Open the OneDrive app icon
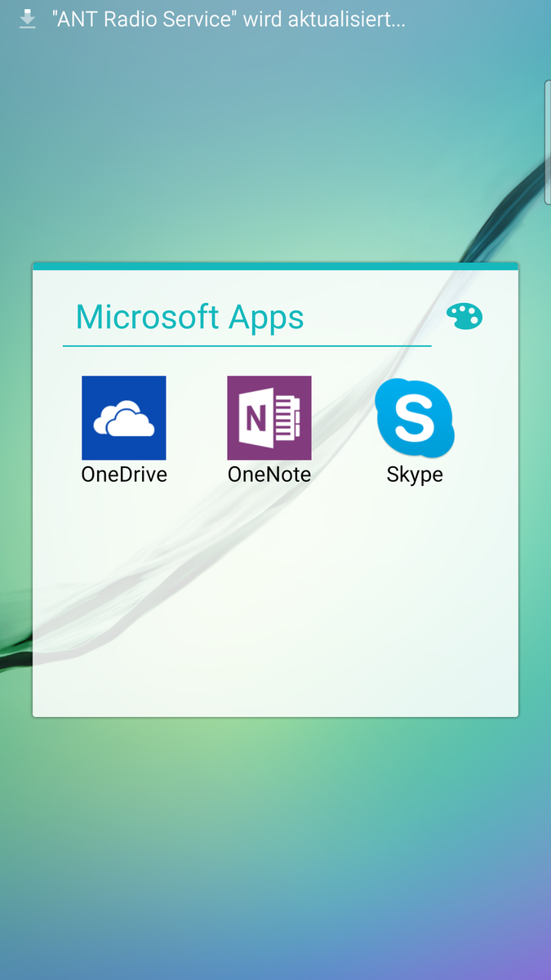The image size is (551, 980). click(124, 417)
